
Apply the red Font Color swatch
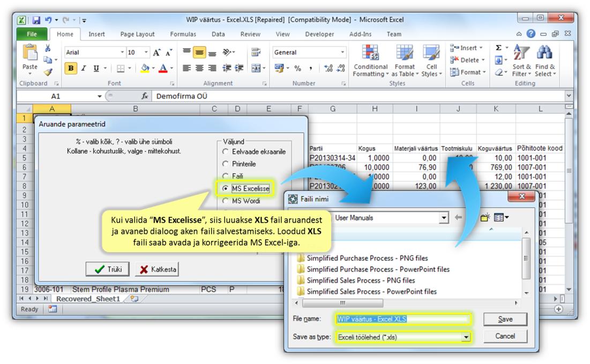point(163,68)
